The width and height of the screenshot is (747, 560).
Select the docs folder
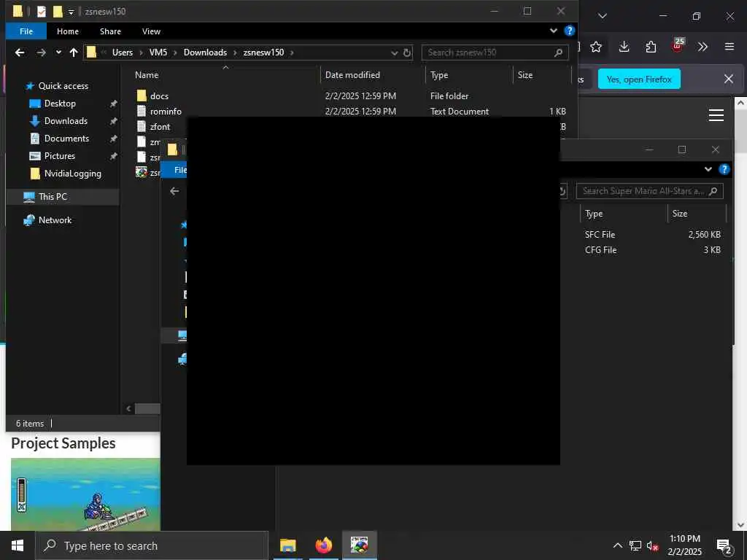point(159,96)
